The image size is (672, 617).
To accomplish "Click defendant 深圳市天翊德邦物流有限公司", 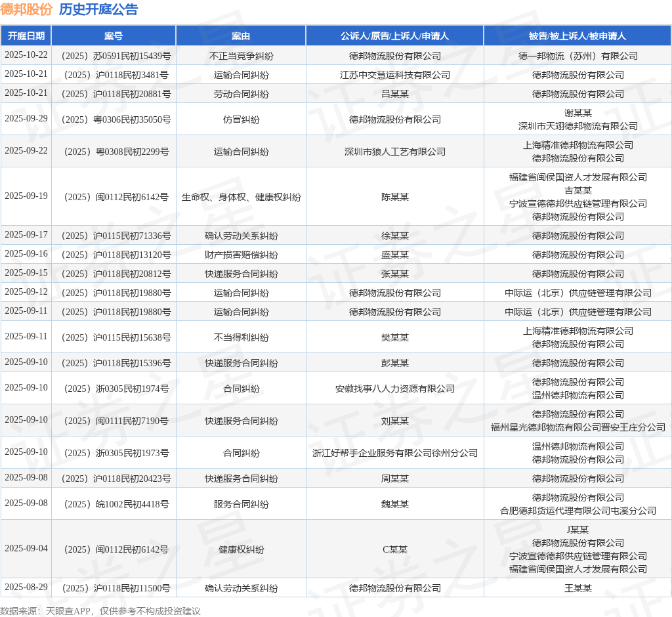I will (x=577, y=126).
